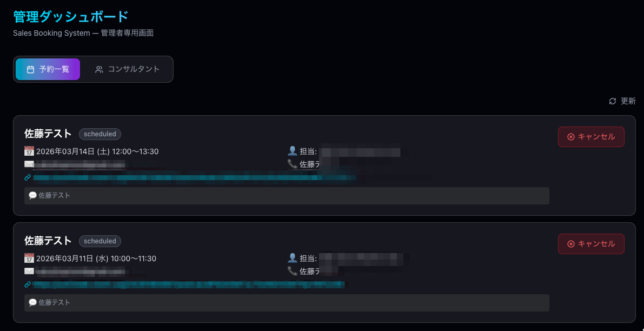Screen dimensions: 644x331
Task: Click the people icon beside コンサルタント
Action: (99, 69)
